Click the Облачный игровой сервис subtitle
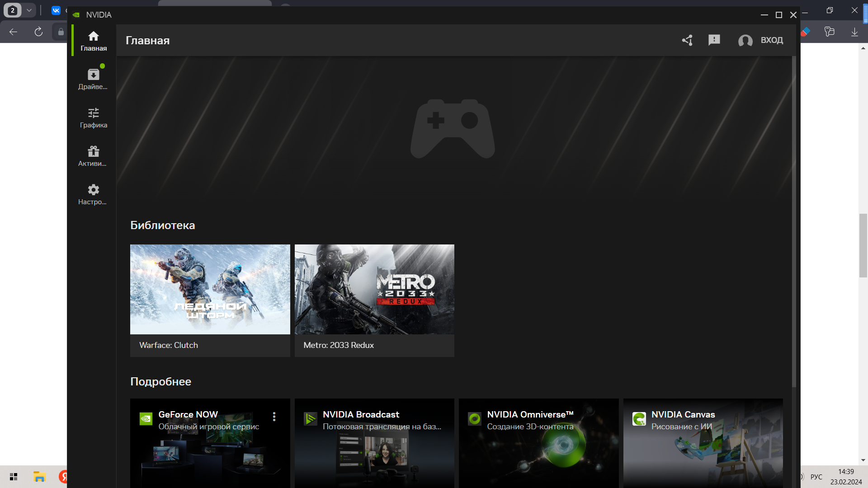Image resolution: width=868 pixels, height=488 pixels. click(x=209, y=427)
